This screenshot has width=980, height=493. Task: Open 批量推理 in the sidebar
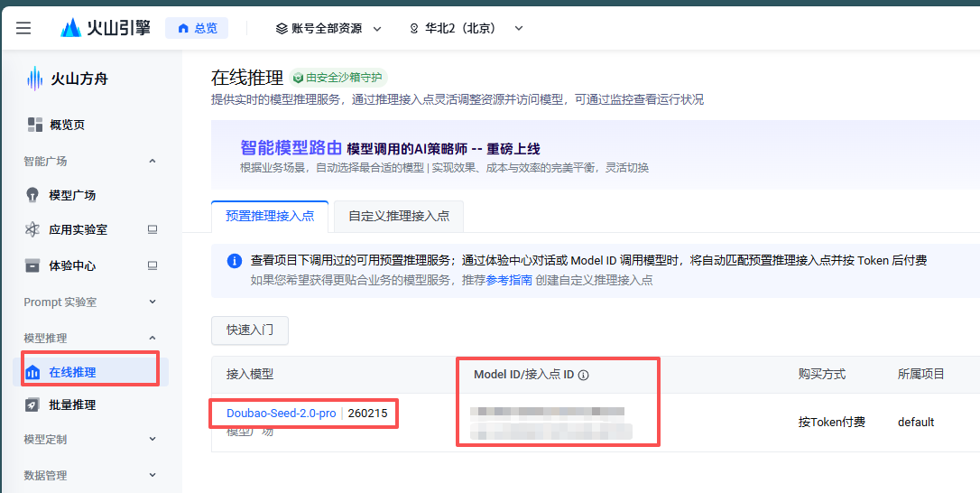tap(72, 405)
